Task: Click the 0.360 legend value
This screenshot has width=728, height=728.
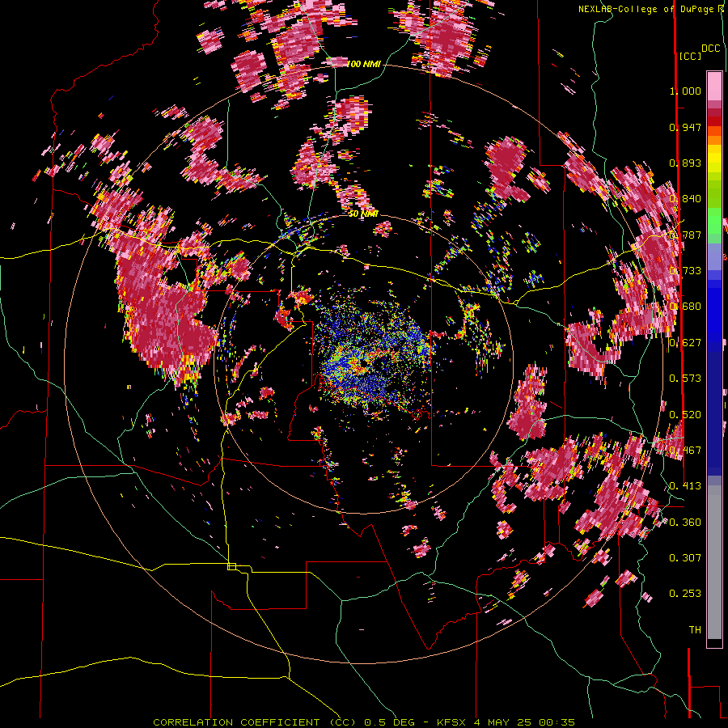Action: pyautogui.click(x=685, y=523)
